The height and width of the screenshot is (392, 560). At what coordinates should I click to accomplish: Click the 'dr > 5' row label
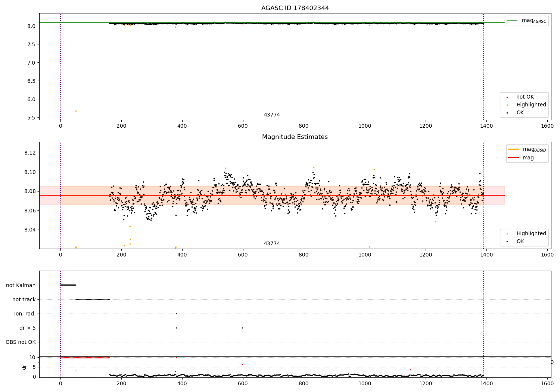[x=28, y=328]
